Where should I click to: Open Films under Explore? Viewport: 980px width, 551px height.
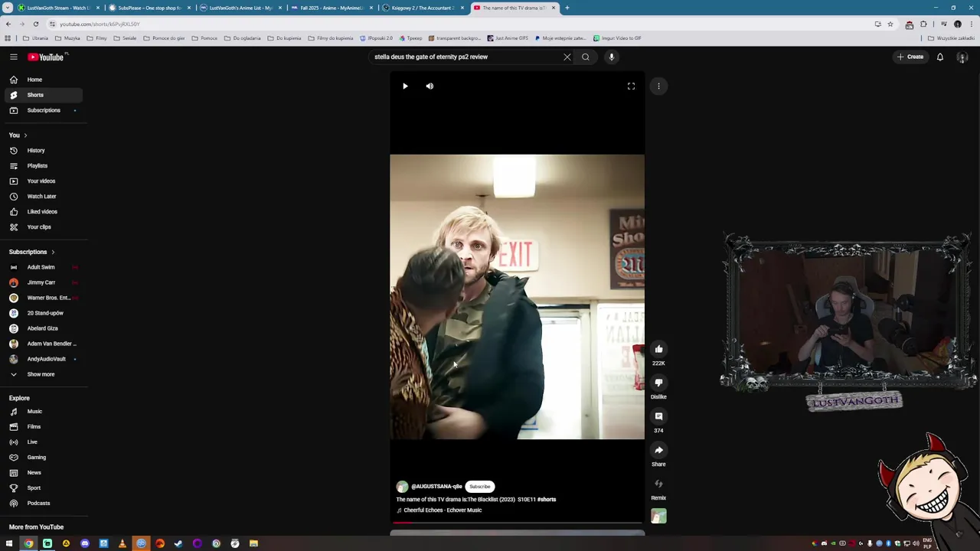tap(43, 427)
